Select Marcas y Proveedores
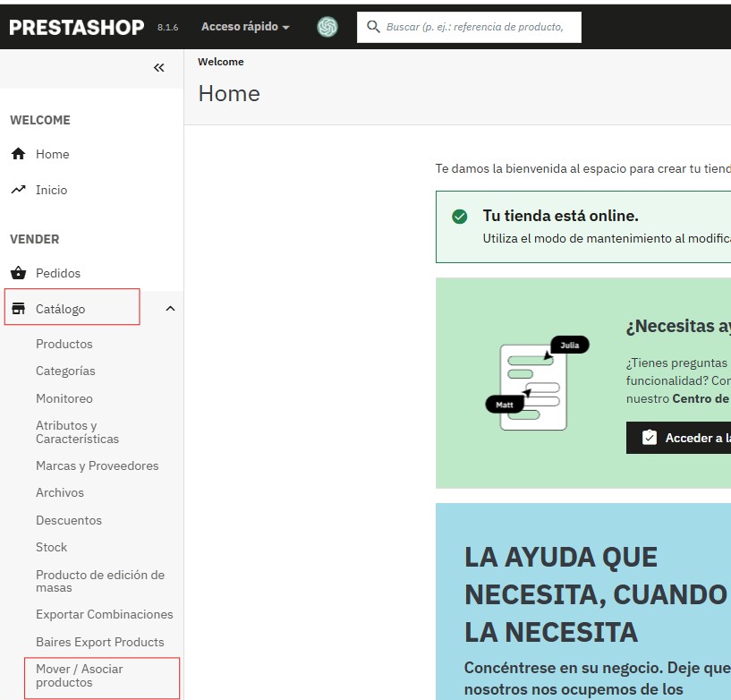Image resolution: width=731 pixels, height=700 pixels. pos(97,465)
